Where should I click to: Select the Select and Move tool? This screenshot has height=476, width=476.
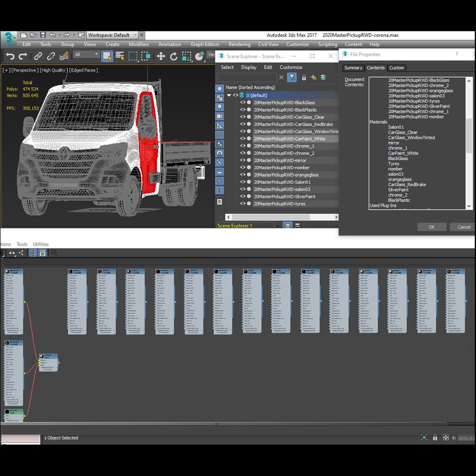(160, 56)
